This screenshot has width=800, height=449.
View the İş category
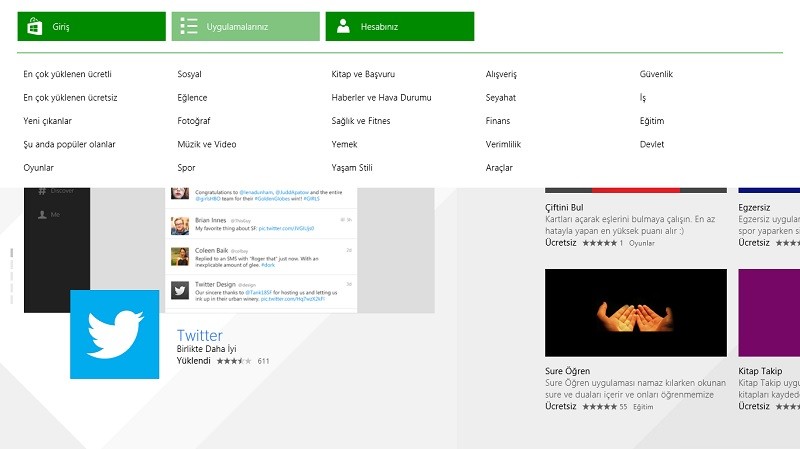pos(643,97)
